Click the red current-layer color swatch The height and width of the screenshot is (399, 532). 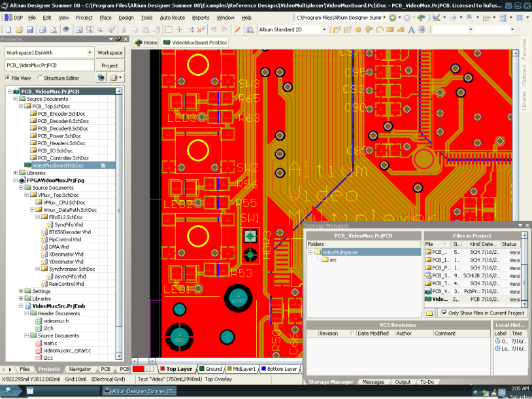(139, 369)
